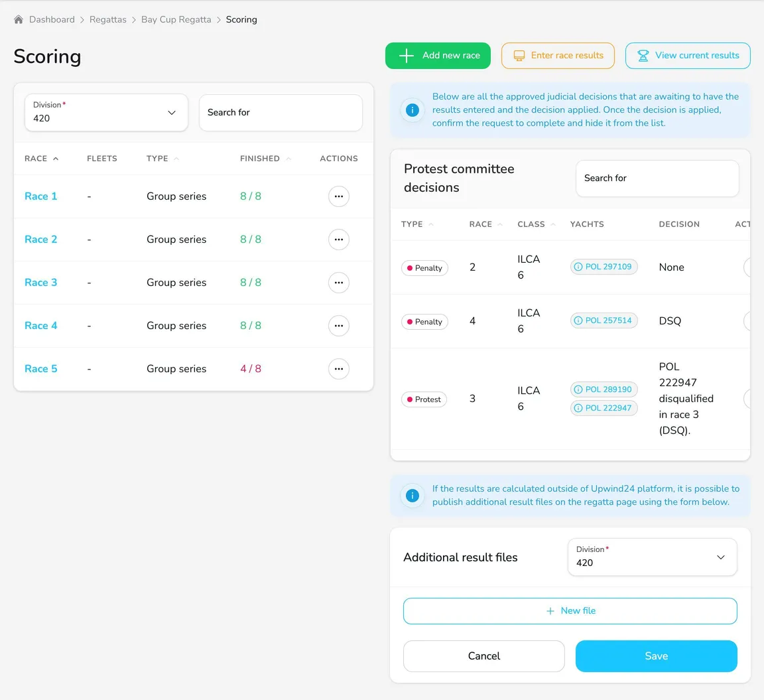Click the Fleets column header

pos(102,159)
